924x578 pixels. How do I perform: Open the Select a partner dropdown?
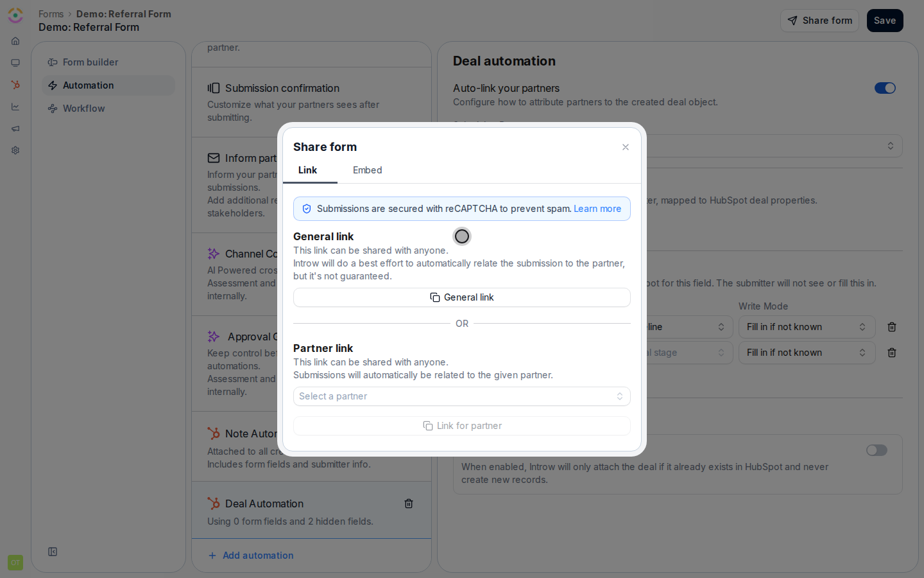[462, 396]
